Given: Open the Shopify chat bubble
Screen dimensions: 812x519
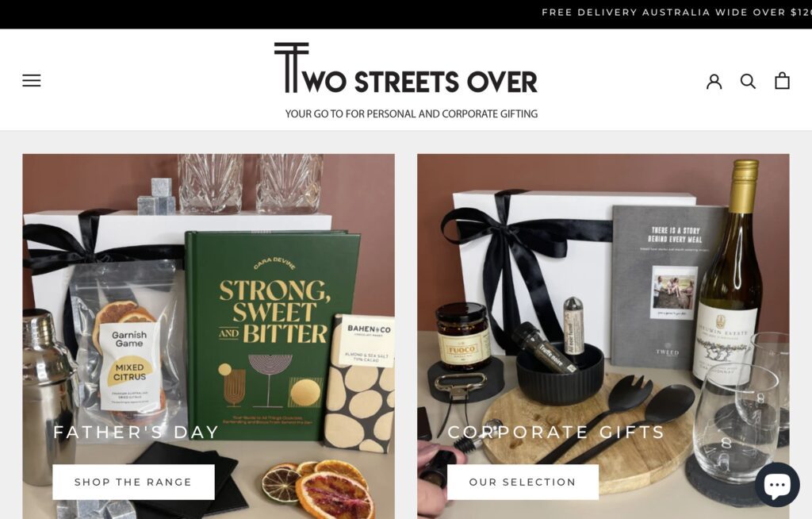Looking at the screenshot, I should (x=777, y=485).
